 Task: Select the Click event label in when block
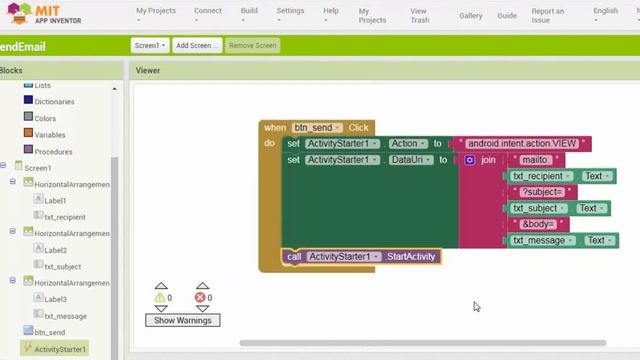point(358,128)
